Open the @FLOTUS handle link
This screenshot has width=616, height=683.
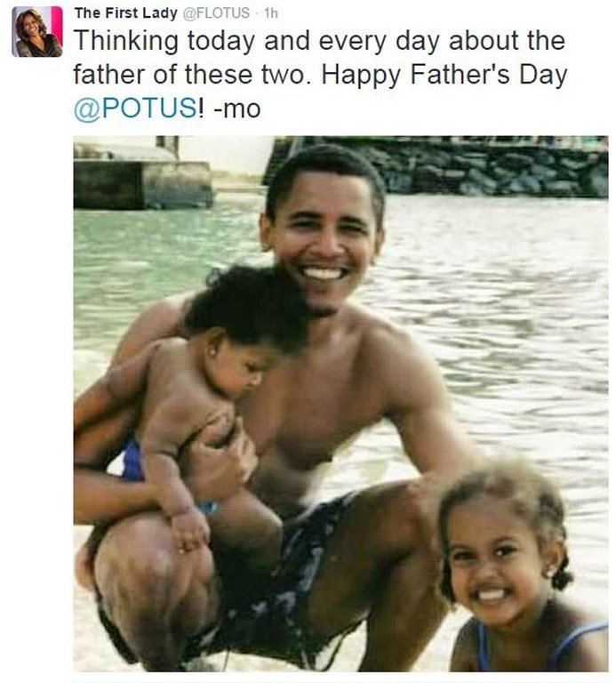tap(218, 12)
